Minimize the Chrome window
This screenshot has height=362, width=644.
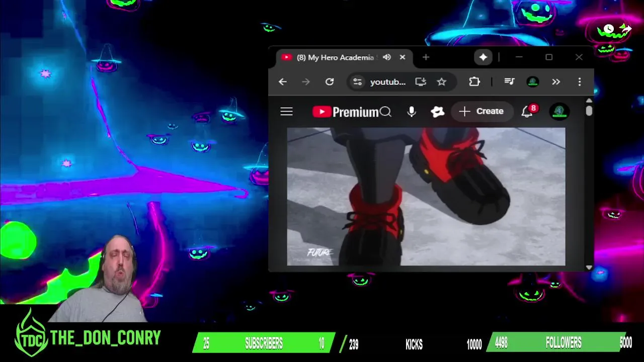(519, 57)
